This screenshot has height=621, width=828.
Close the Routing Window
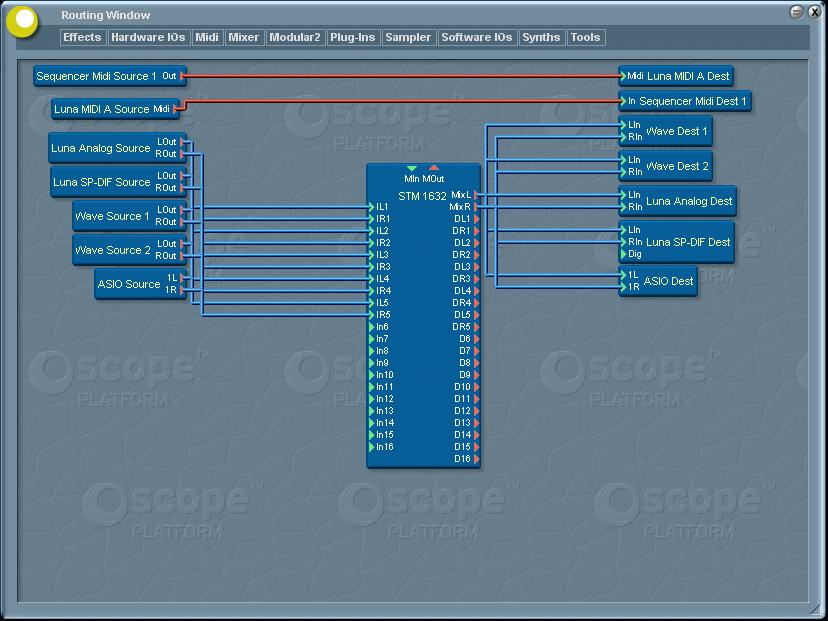pos(814,12)
